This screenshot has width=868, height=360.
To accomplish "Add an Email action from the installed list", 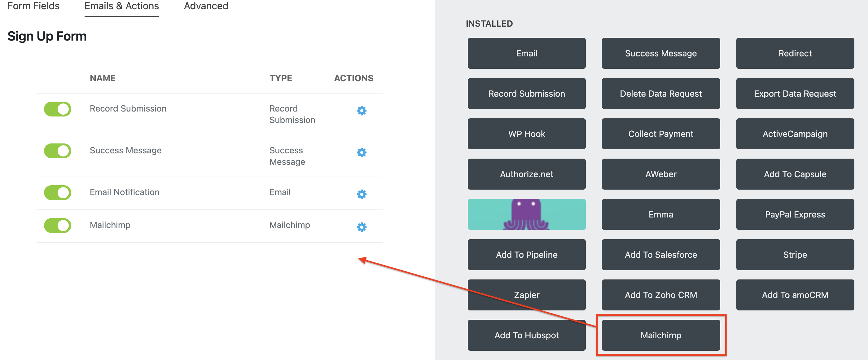I will pos(526,53).
